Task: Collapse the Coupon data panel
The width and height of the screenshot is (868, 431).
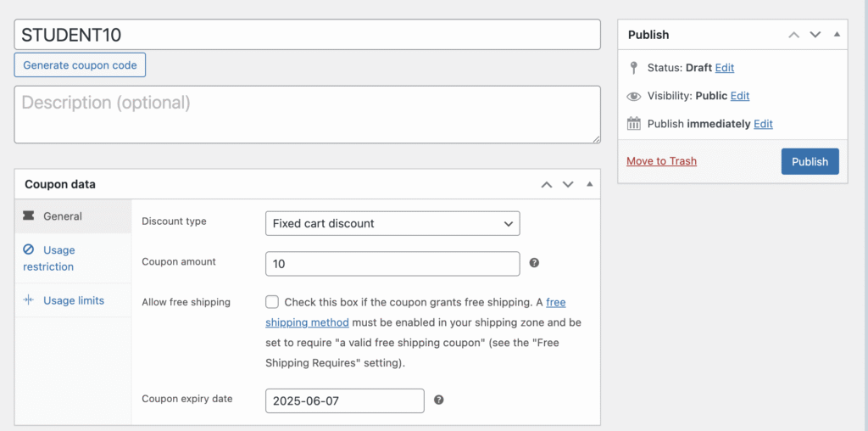Action: 589,184
